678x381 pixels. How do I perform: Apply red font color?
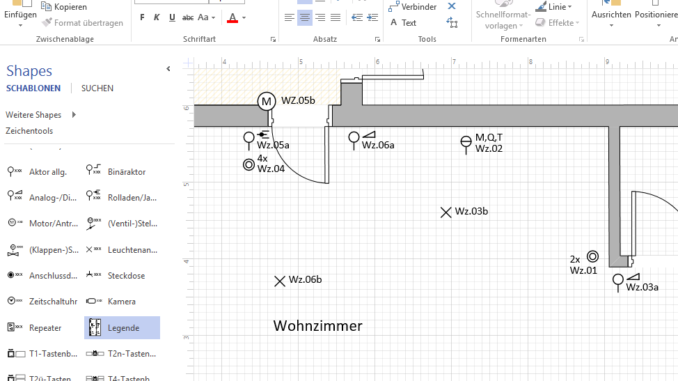233,18
